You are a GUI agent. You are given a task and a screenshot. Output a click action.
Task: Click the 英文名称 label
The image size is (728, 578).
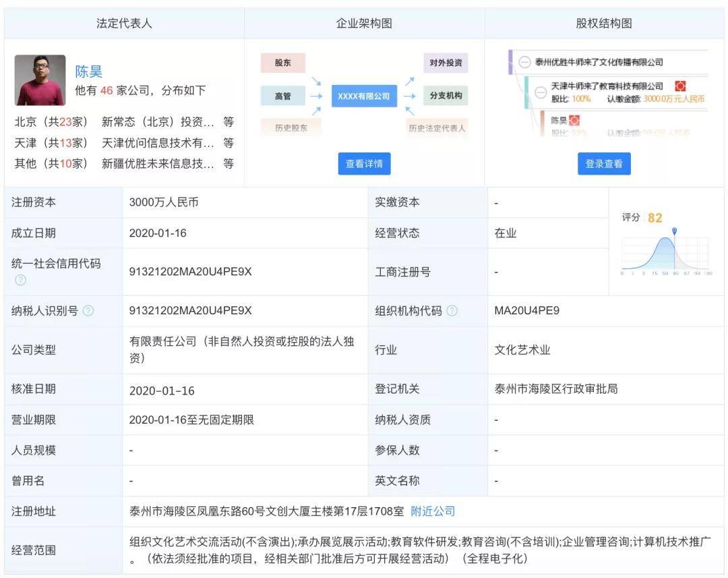click(x=397, y=480)
